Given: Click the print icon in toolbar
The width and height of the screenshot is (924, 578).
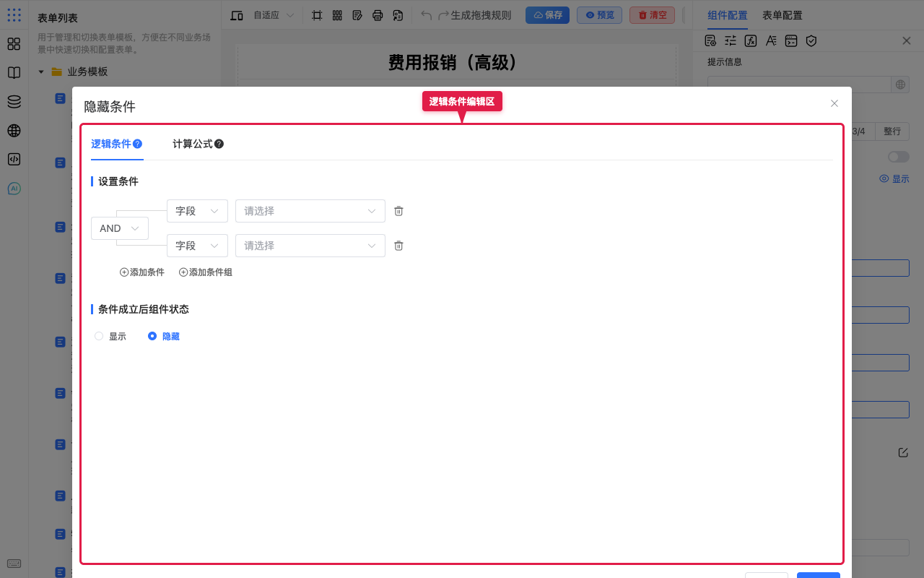Looking at the screenshot, I should (378, 15).
